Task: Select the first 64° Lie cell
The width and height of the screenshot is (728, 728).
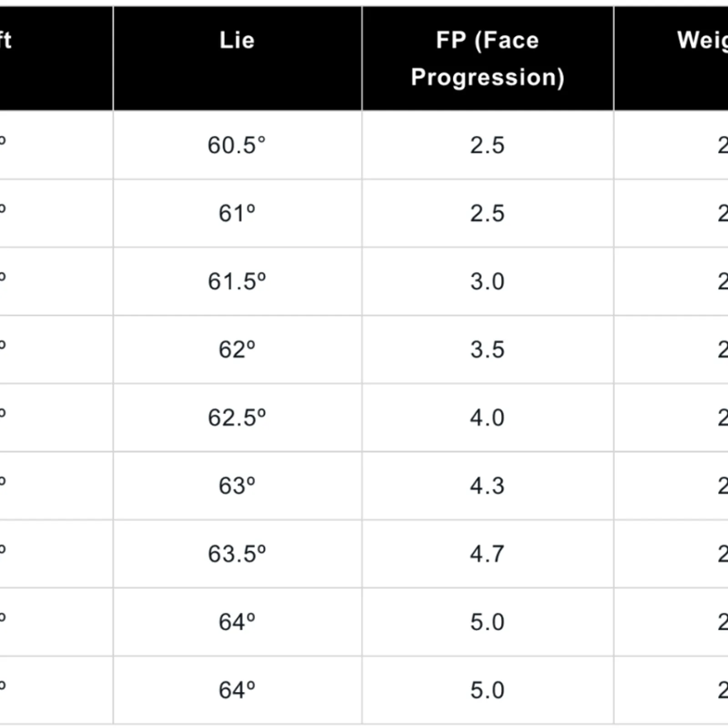Action: point(237,622)
